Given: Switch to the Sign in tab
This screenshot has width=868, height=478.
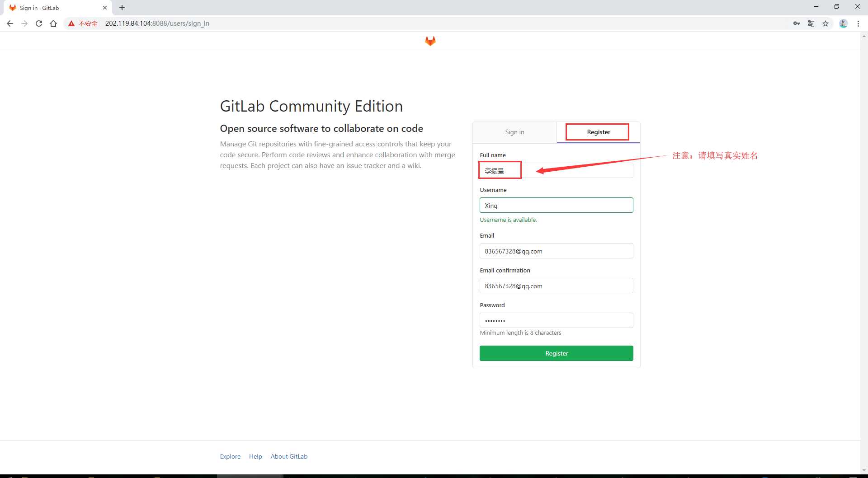Looking at the screenshot, I should point(514,132).
